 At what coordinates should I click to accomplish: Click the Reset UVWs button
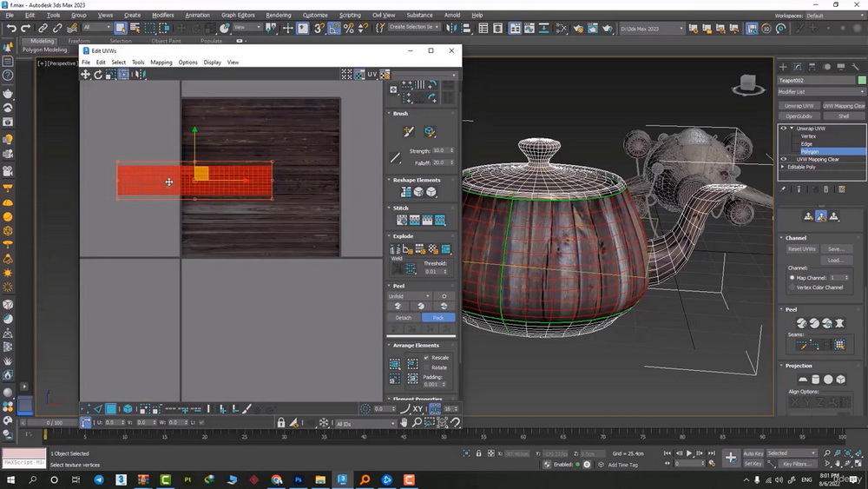pos(801,249)
